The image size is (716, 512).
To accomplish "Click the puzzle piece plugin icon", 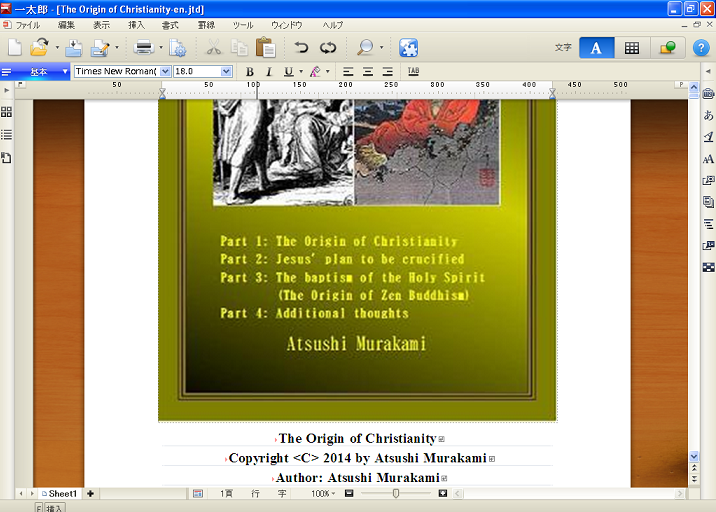I will pyautogui.click(x=408, y=47).
